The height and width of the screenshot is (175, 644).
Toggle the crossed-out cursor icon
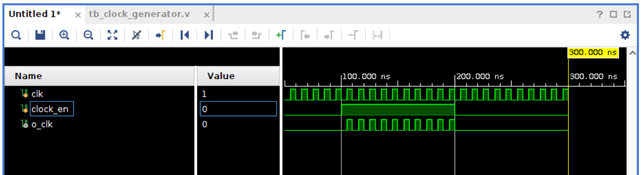[x=136, y=35]
